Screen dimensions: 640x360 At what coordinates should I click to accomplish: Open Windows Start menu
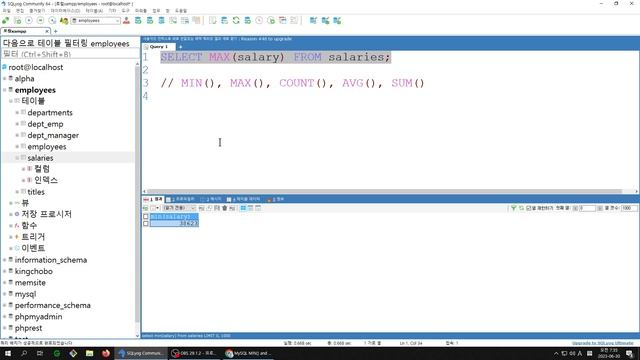pos(8,353)
